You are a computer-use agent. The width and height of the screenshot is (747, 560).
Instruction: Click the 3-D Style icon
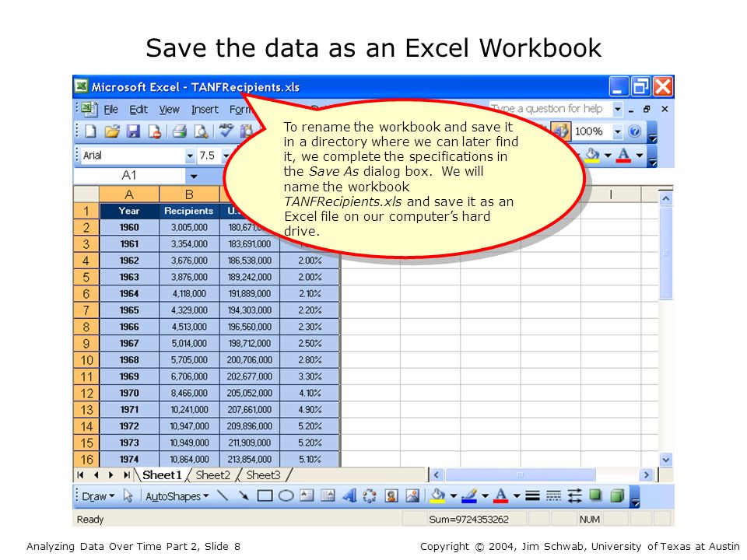(617, 495)
